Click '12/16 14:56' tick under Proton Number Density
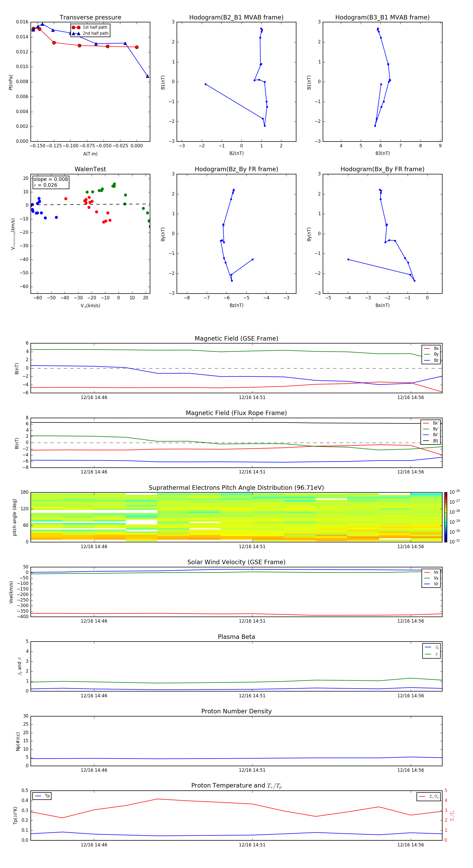This screenshot has height=868, width=473. pyautogui.click(x=410, y=770)
